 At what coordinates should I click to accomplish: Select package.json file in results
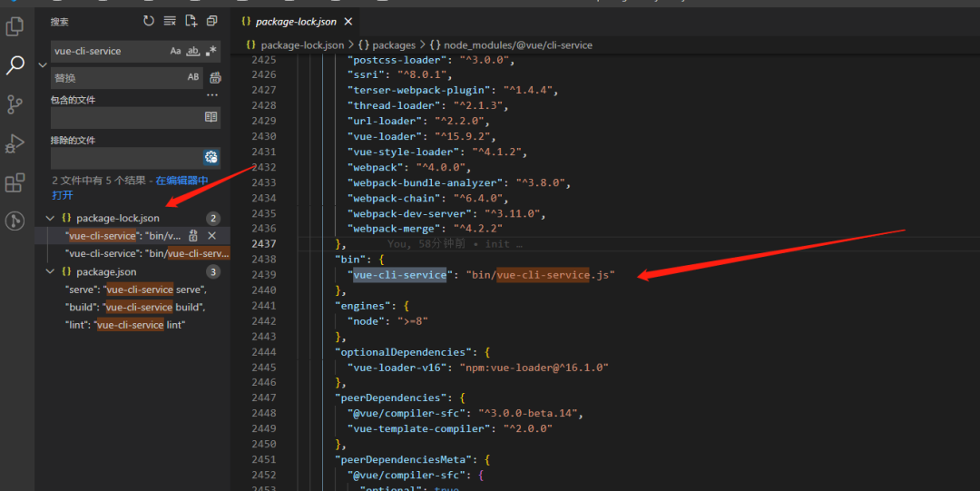[106, 271]
